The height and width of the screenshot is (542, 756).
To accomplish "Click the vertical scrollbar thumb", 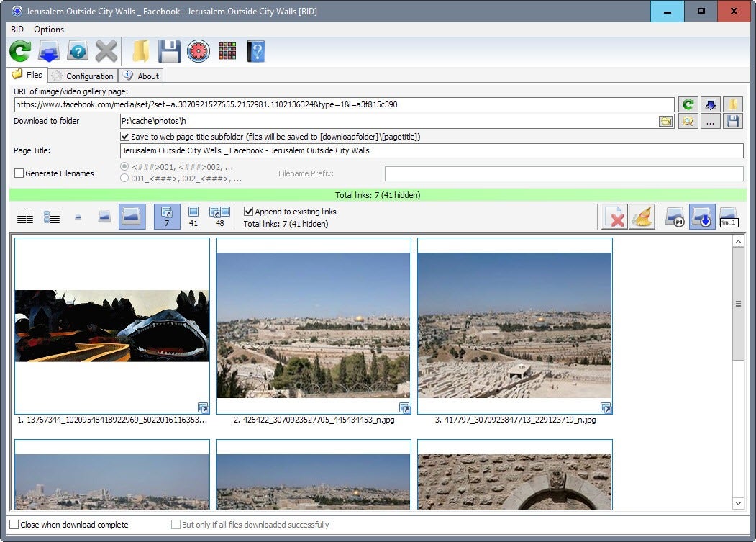I will click(738, 304).
